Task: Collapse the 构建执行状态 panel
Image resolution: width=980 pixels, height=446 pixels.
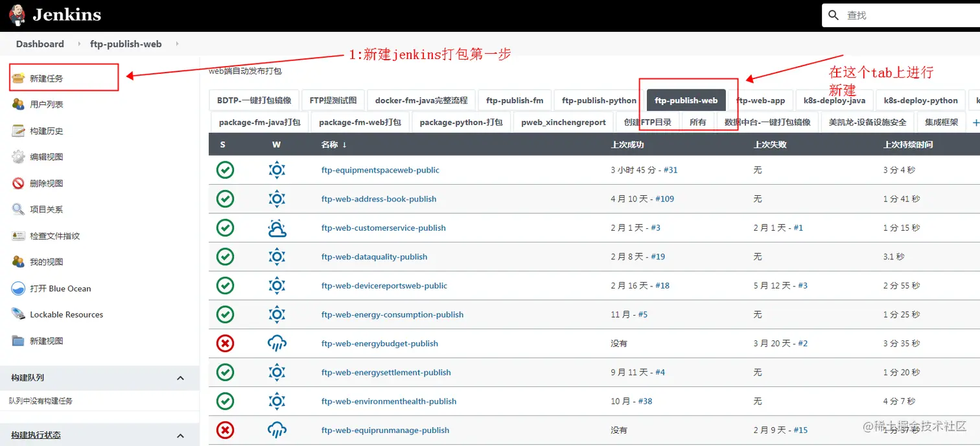Action: 180,436
